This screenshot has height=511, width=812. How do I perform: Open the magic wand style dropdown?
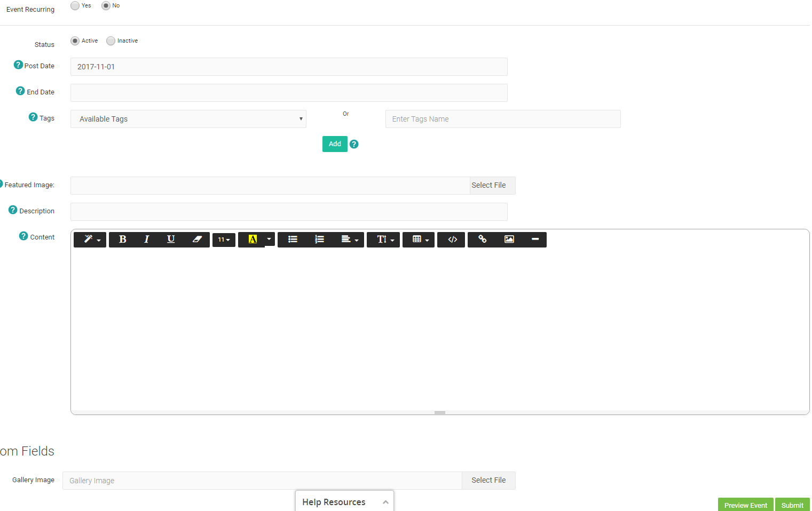pyautogui.click(x=90, y=239)
